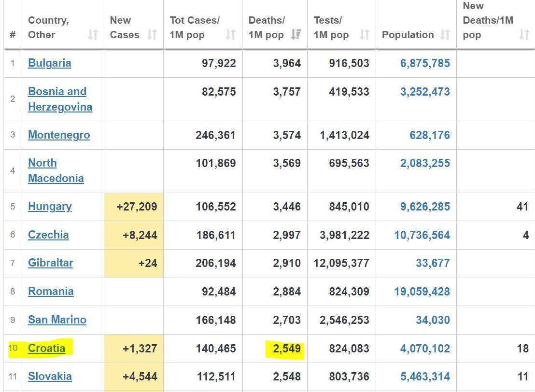The height and width of the screenshot is (392, 535).
Task: Click San Marino population 34,030 link
Action: pyautogui.click(x=432, y=320)
